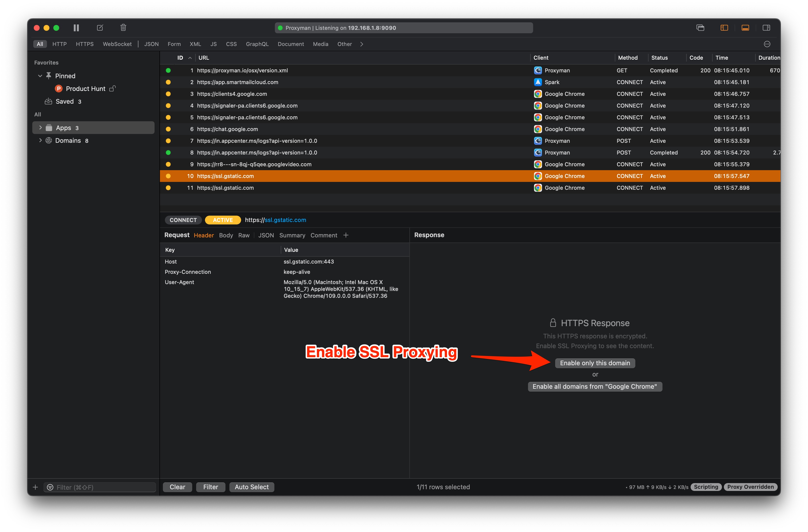Expand the Apps tree item
The height and width of the screenshot is (532, 808).
[x=40, y=128]
